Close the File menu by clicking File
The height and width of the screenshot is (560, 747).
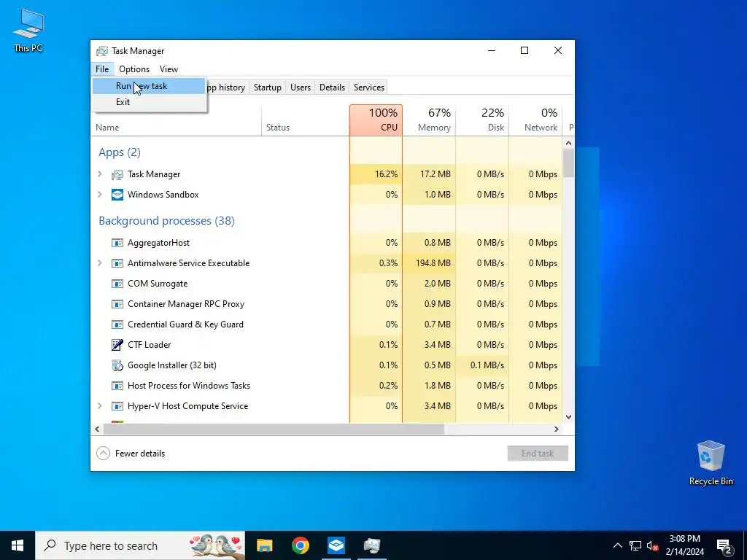(102, 69)
